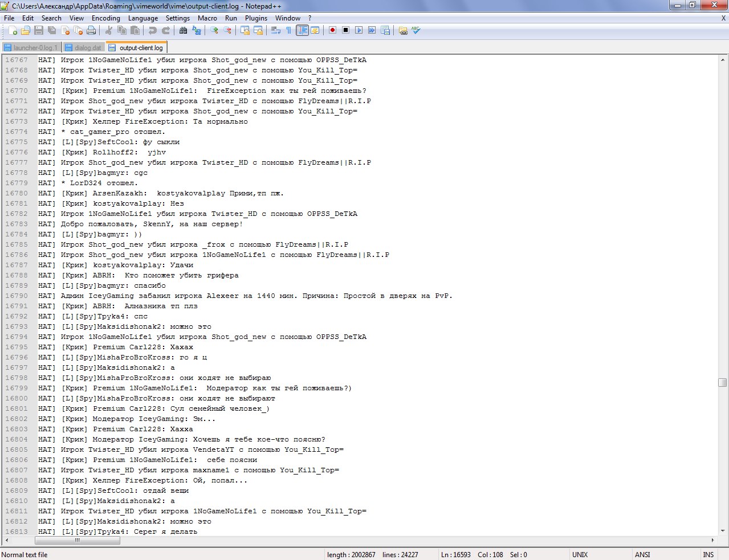Print the current document

(91, 30)
